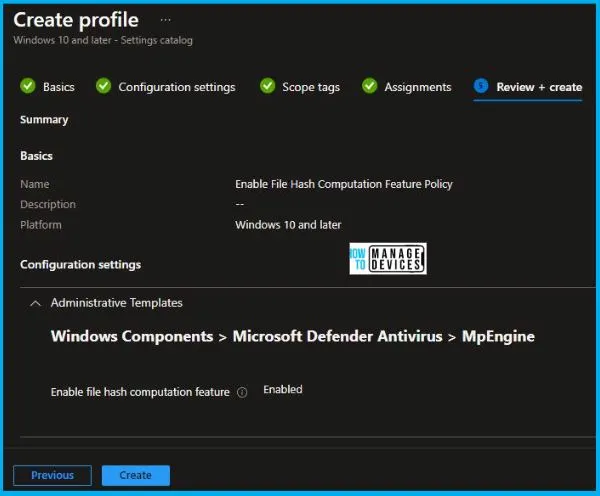Click the 'Name' field label
Viewport: 600px width, 496px height.
tap(35, 184)
